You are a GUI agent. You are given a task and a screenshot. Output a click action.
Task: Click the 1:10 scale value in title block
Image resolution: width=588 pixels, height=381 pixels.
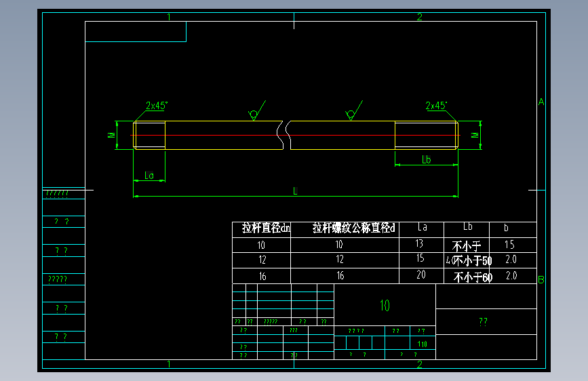coord(423,344)
